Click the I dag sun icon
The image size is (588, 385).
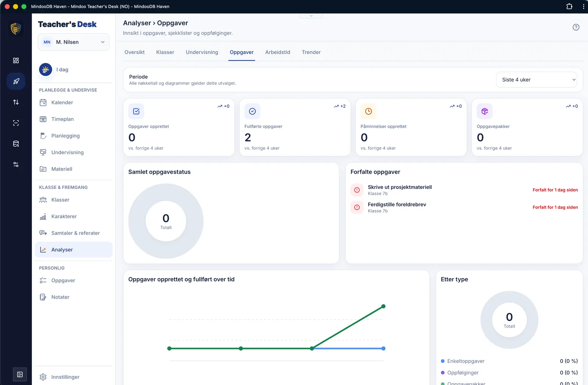[46, 69]
